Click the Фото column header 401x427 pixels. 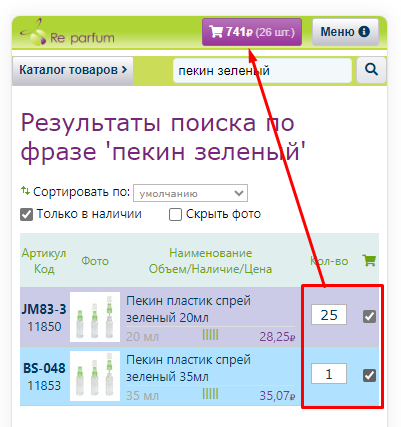pyautogui.click(x=95, y=261)
